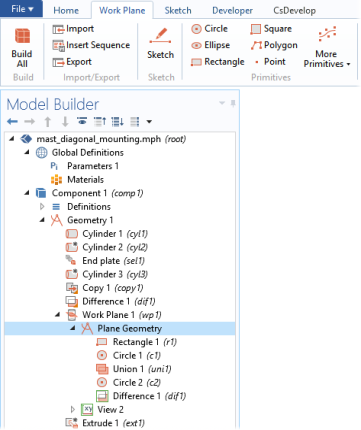The width and height of the screenshot is (361, 430).
Task: Select Extrude 1 in the geometry tree
Action: tap(105, 423)
